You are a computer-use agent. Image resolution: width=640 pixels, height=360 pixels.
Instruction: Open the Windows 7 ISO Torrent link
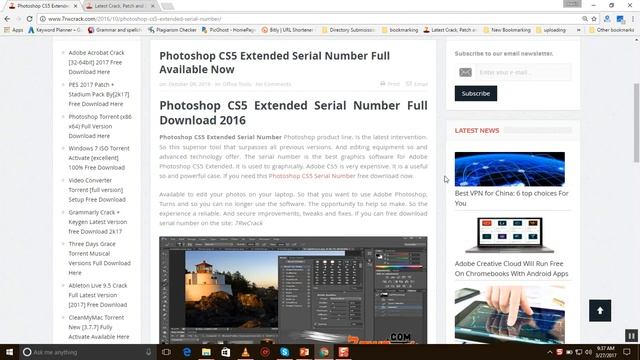click(x=99, y=158)
